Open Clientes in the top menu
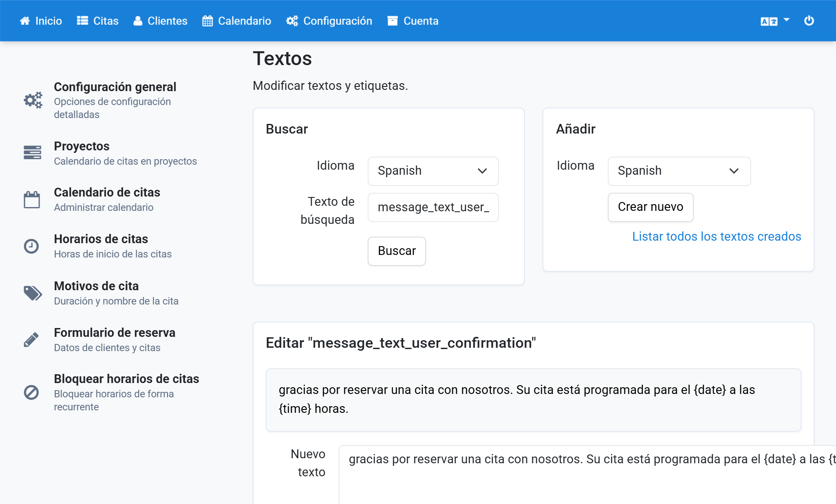836x504 pixels. click(160, 21)
